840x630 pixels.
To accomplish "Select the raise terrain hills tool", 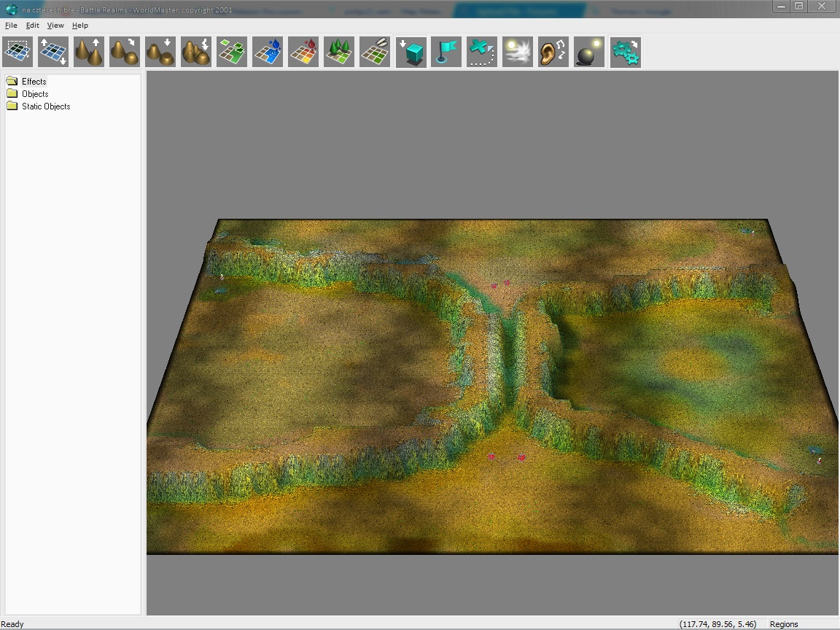I will pos(89,52).
